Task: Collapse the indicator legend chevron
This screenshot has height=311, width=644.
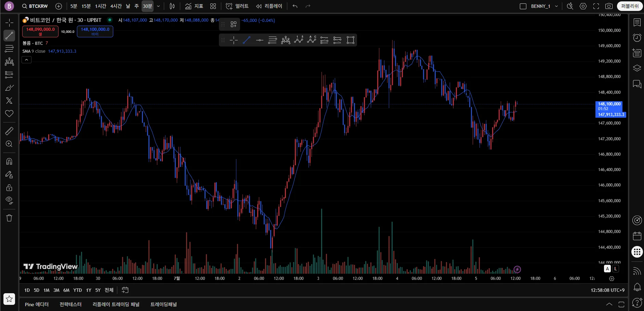Action: tap(26, 60)
